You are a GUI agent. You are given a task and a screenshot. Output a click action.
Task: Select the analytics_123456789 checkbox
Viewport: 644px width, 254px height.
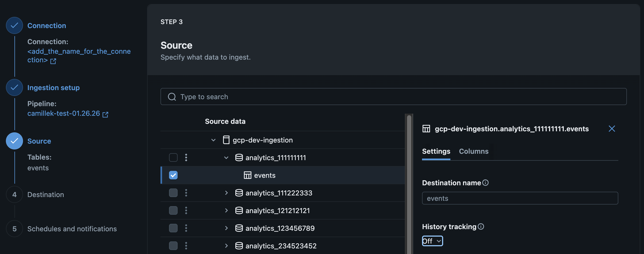click(173, 228)
